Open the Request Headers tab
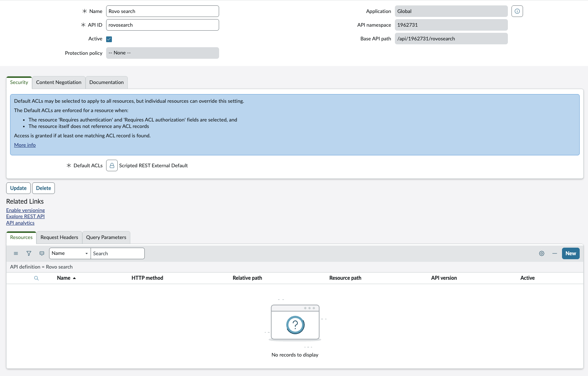 [x=59, y=237]
